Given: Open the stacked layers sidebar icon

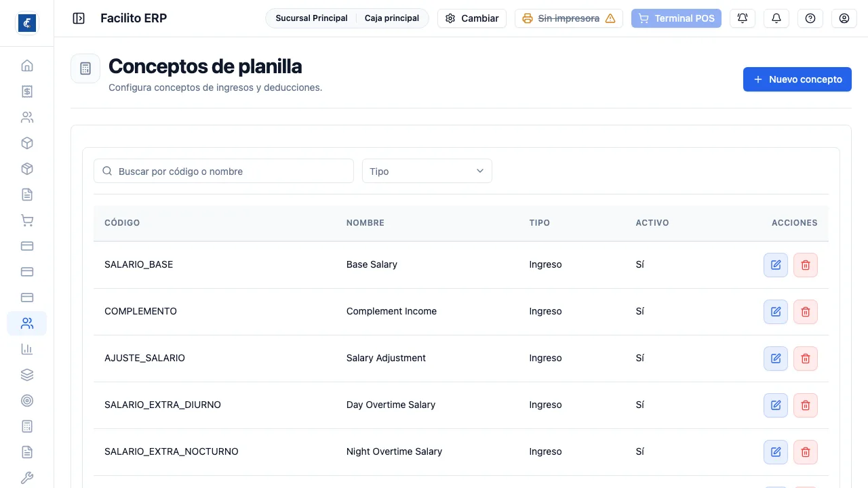Looking at the screenshot, I should coord(27,375).
